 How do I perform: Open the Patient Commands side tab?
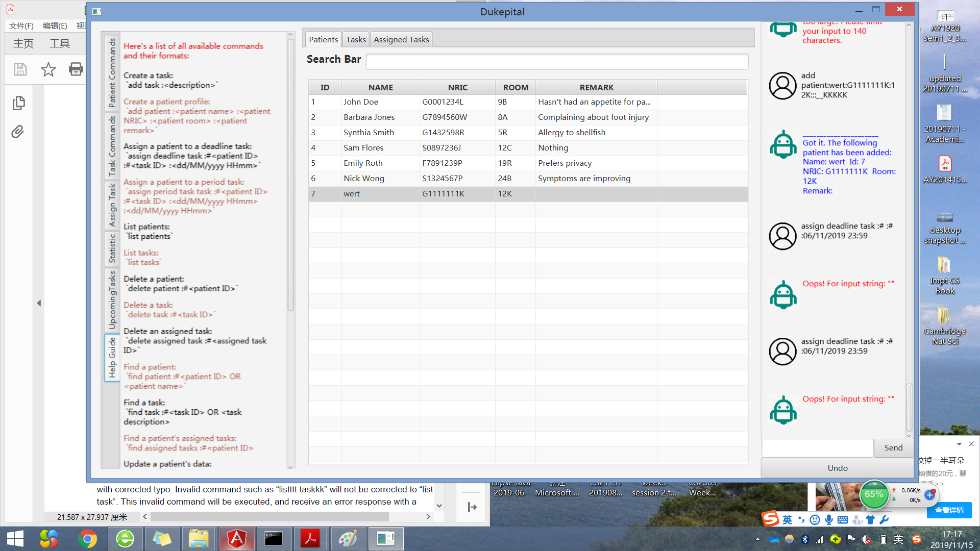(x=112, y=72)
